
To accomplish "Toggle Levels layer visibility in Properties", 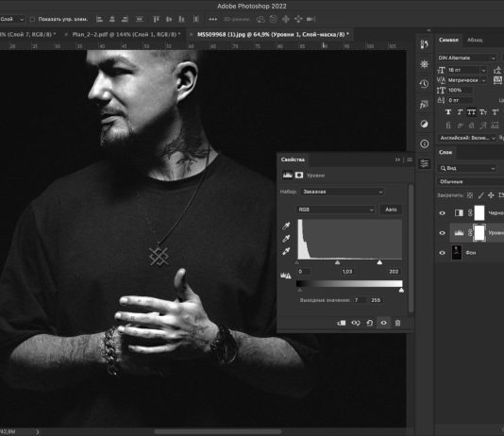I will (x=383, y=323).
